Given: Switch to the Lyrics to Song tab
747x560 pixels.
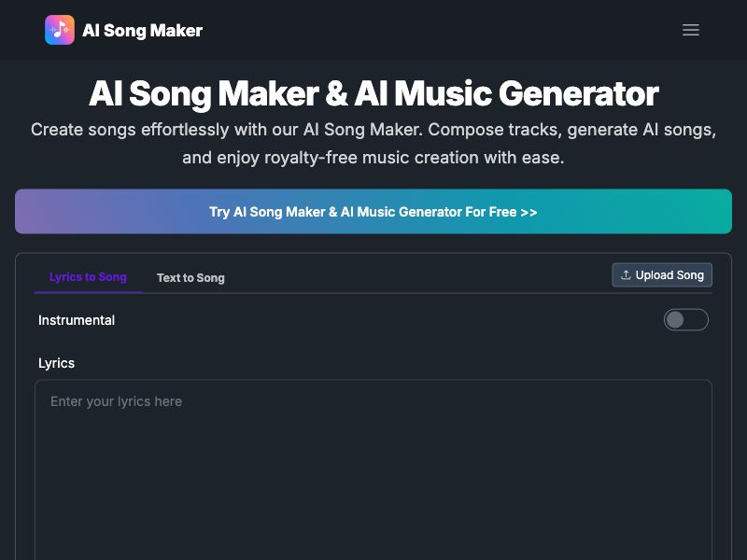Looking at the screenshot, I should [x=88, y=277].
